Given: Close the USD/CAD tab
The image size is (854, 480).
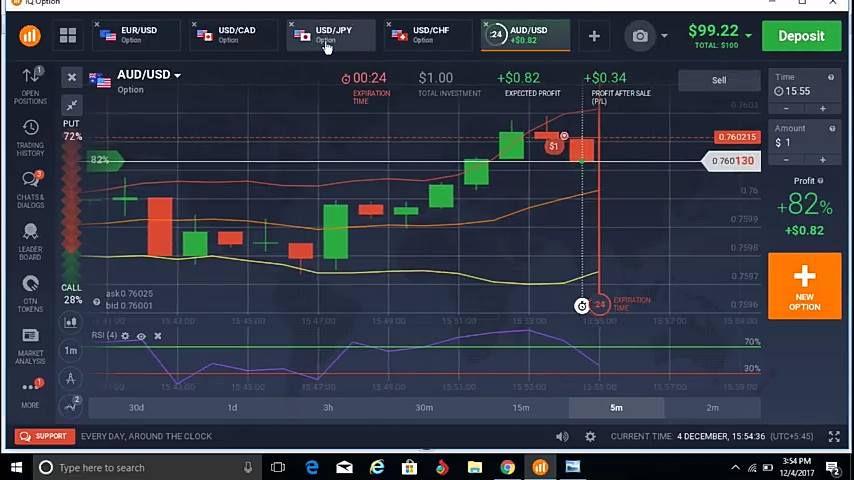Looking at the screenshot, I should click(x=194, y=25).
